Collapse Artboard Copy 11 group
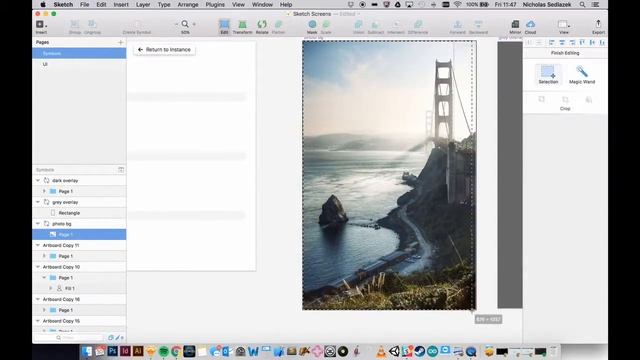This screenshot has height=360, width=640. [x=38, y=245]
